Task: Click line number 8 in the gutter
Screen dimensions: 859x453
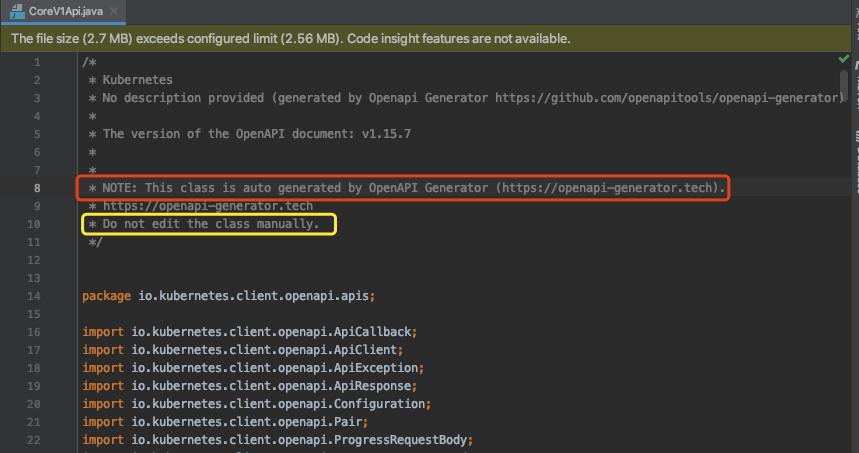Action: [37, 188]
